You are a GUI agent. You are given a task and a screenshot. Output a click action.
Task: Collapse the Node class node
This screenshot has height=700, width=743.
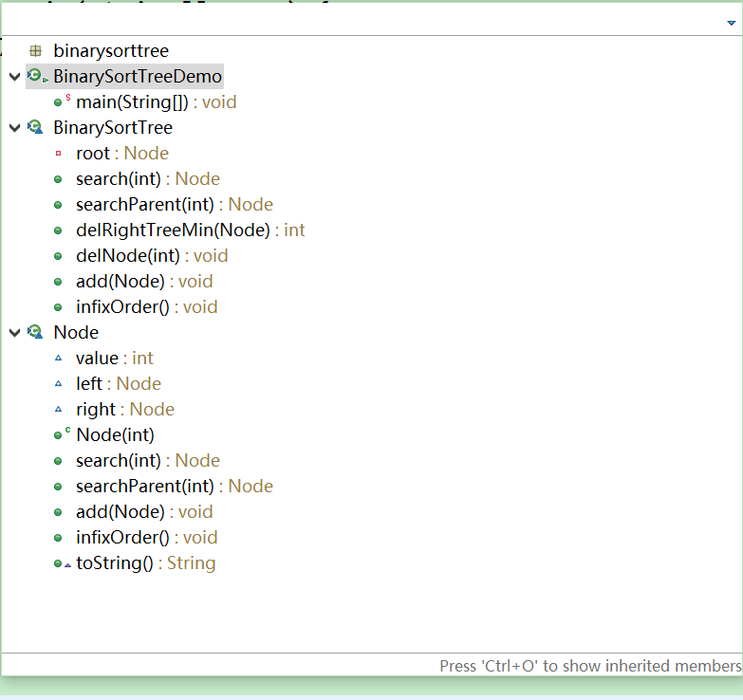14,333
